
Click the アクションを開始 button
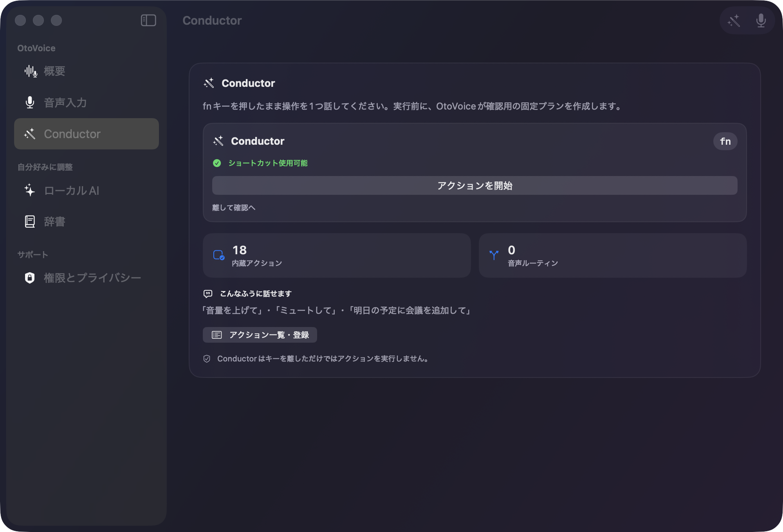(x=474, y=185)
